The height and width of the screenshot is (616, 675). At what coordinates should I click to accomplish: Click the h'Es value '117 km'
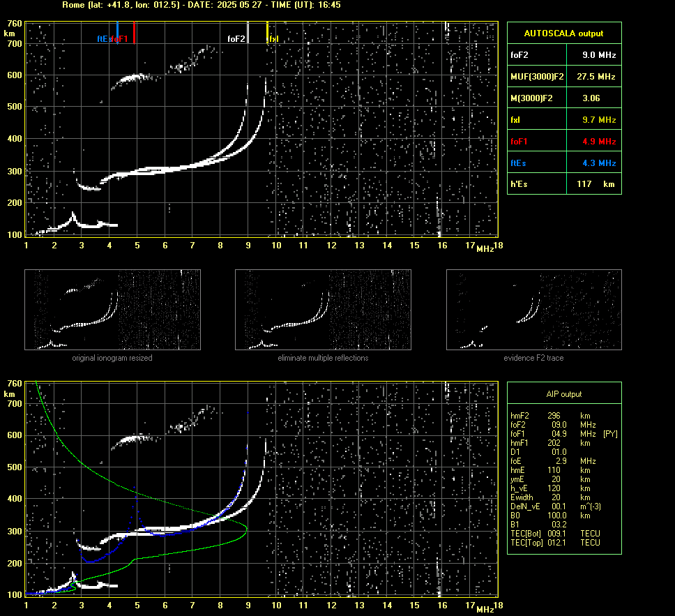[x=596, y=184]
